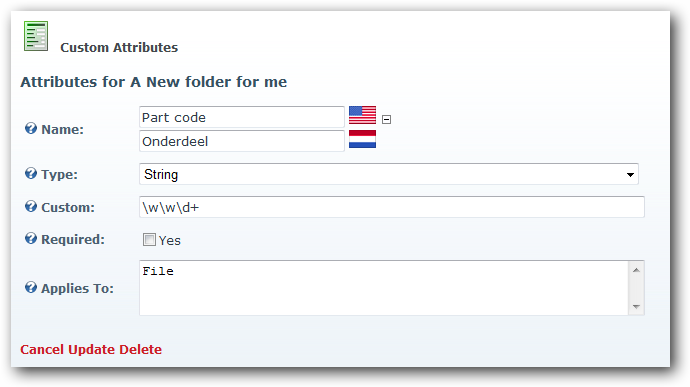Image resolution: width=690 pixels, height=387 pixels.
Task: Open help icon next to Custom
Action: [x=31, y=206]
